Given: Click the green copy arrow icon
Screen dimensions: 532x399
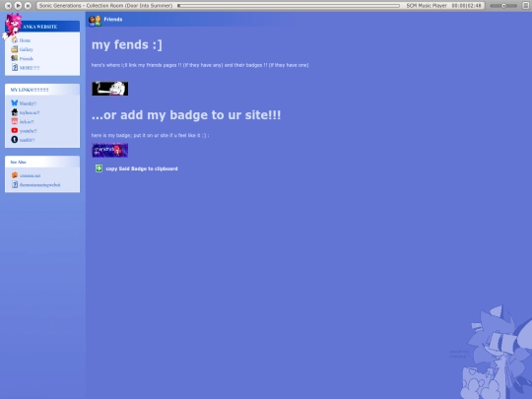Looking at the screenshot, I should click(x=99, y=168).
